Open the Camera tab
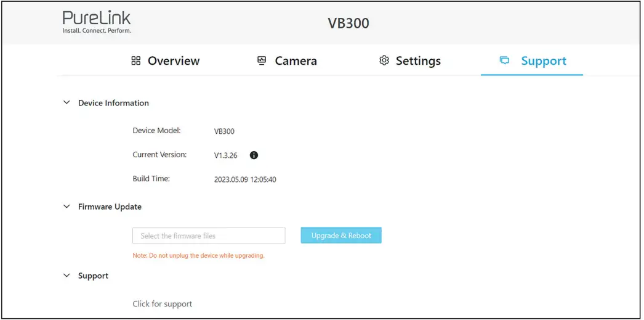 tap(296, 61)
